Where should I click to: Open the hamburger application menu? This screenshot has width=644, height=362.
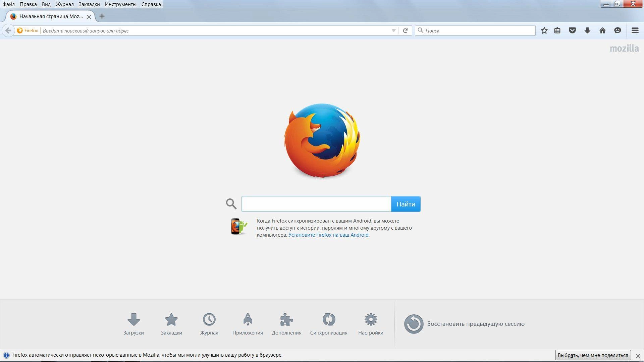pyautogui.click(x=635, y=31)
